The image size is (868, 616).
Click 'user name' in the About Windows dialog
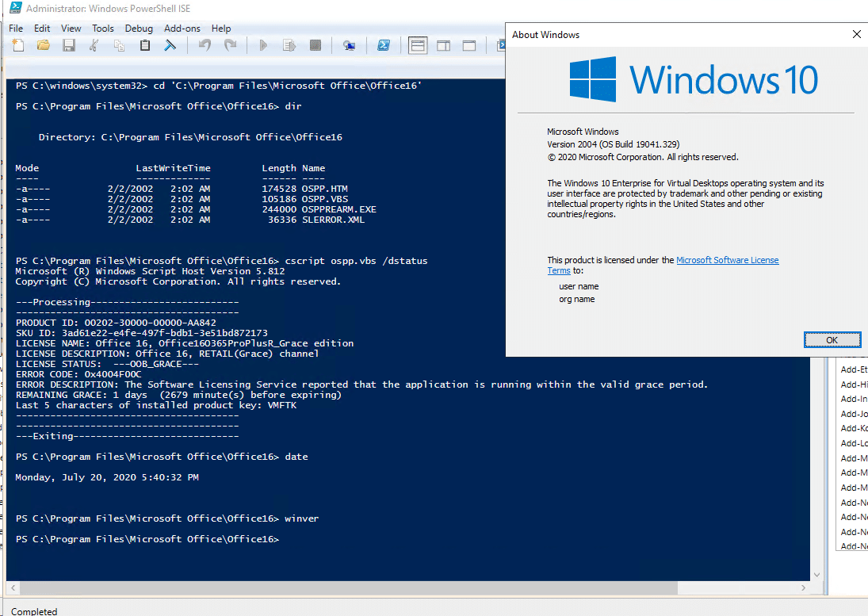tap(579, 287)
